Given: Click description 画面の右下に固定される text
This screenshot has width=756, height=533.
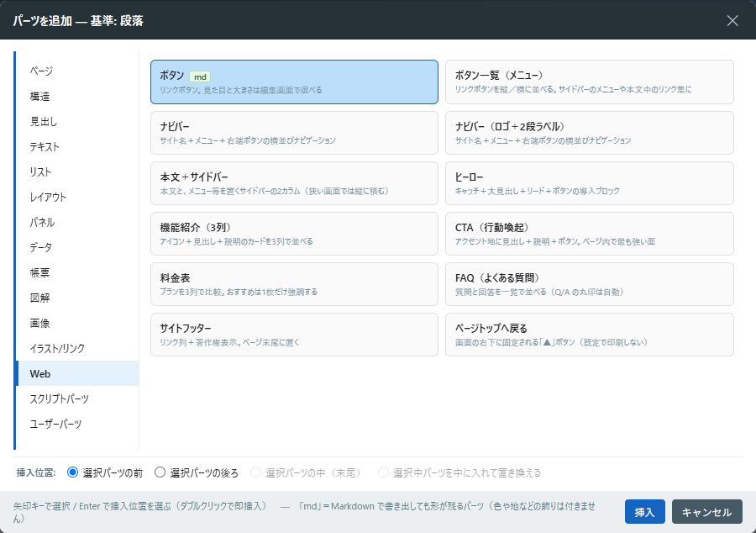Looking at the screenshot, I should click(551, 342).
